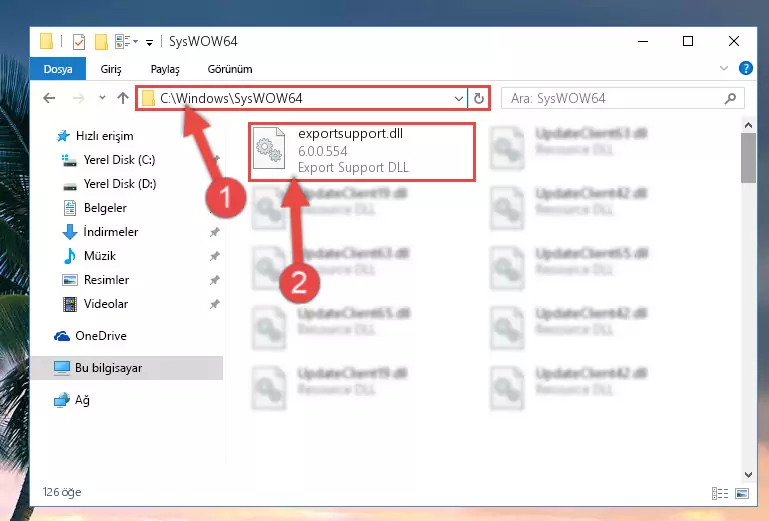
Task: Go forward with the Forward arrow
Action: [x=78, y=98]
